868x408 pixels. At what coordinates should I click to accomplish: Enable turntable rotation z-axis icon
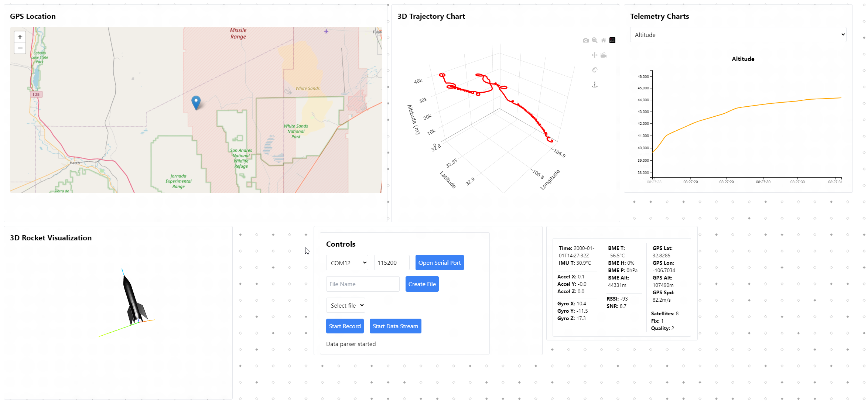coord(595,85)
